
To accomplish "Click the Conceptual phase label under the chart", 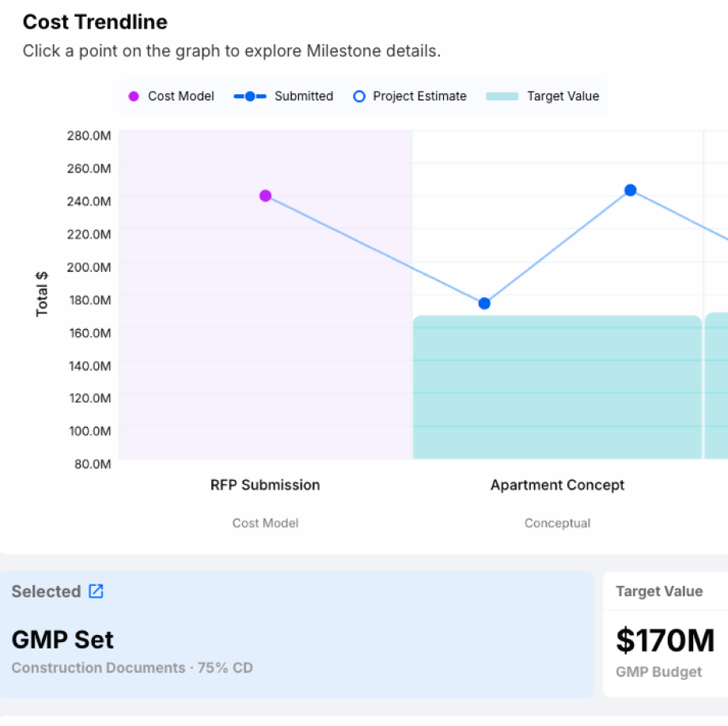I will [x=557, y=524].
